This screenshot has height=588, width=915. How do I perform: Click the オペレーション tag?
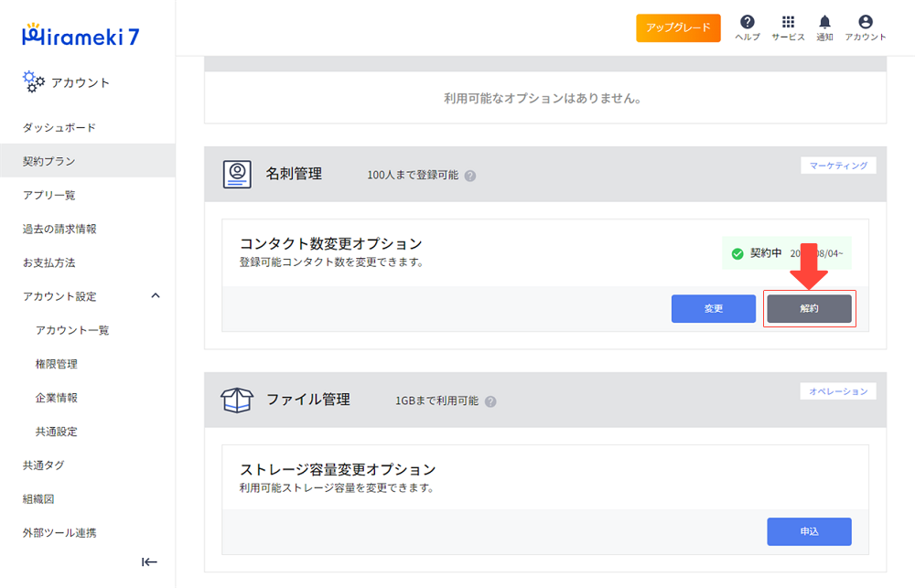click(838, 391)
